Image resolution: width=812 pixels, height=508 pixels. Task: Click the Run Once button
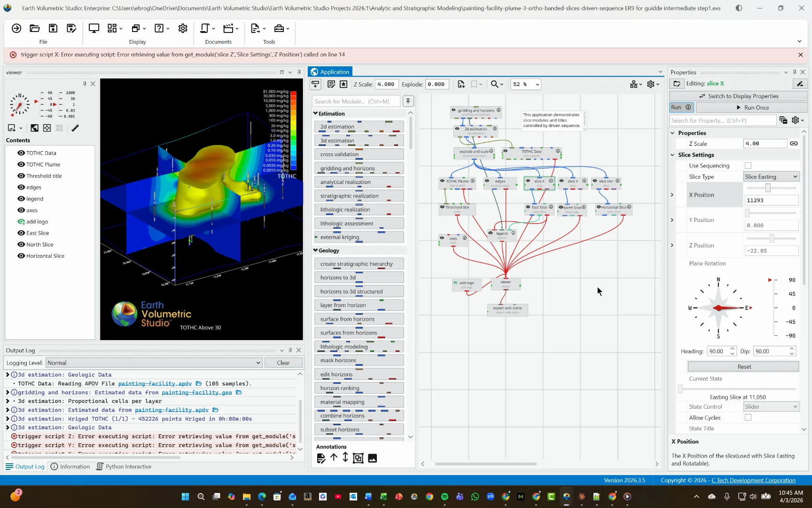(752, 107)
